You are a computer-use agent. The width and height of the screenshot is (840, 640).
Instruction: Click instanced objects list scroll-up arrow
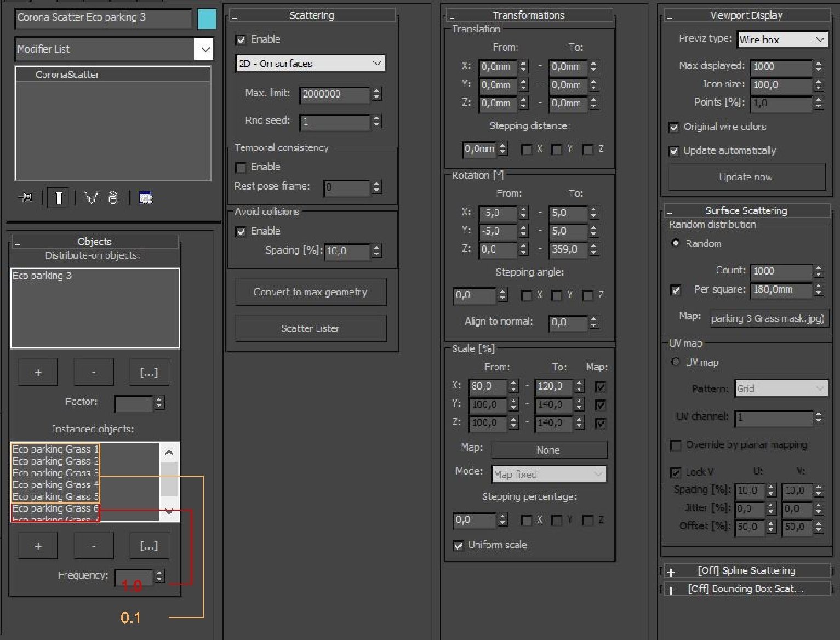[x=169, y=453]
